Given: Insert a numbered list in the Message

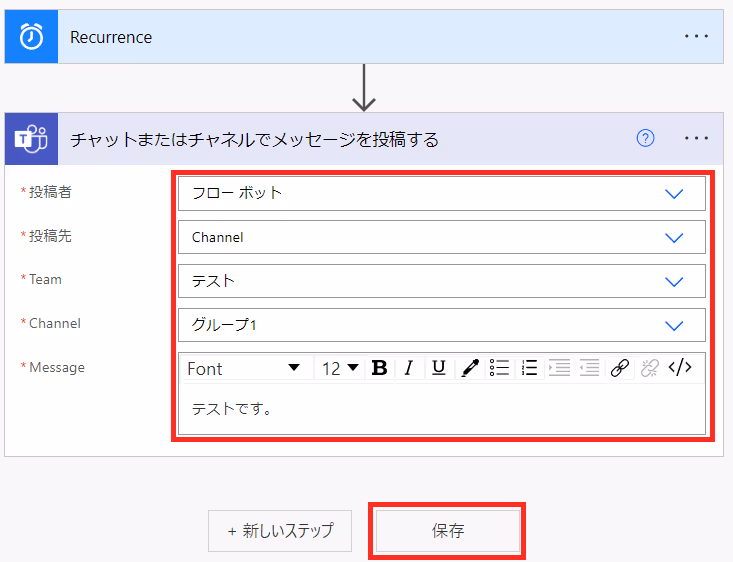Looking at the screenshot, I should [529, 368].
